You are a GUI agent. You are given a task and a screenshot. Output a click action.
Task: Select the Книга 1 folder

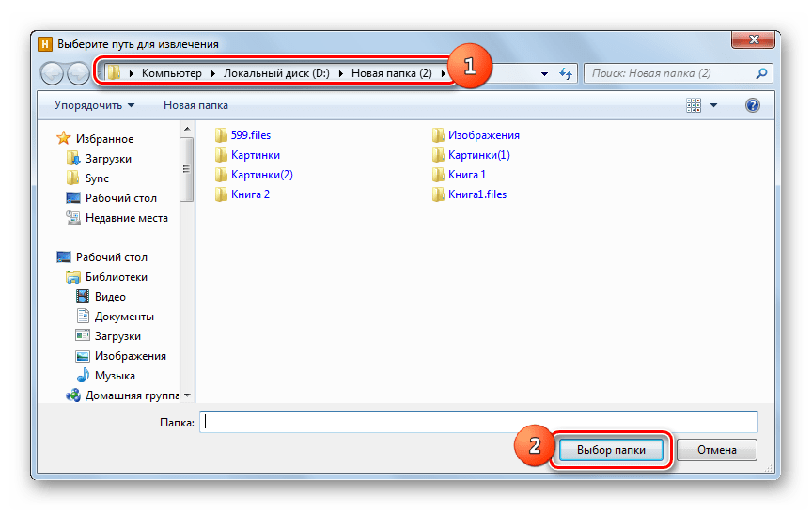[x=467, y=175]
